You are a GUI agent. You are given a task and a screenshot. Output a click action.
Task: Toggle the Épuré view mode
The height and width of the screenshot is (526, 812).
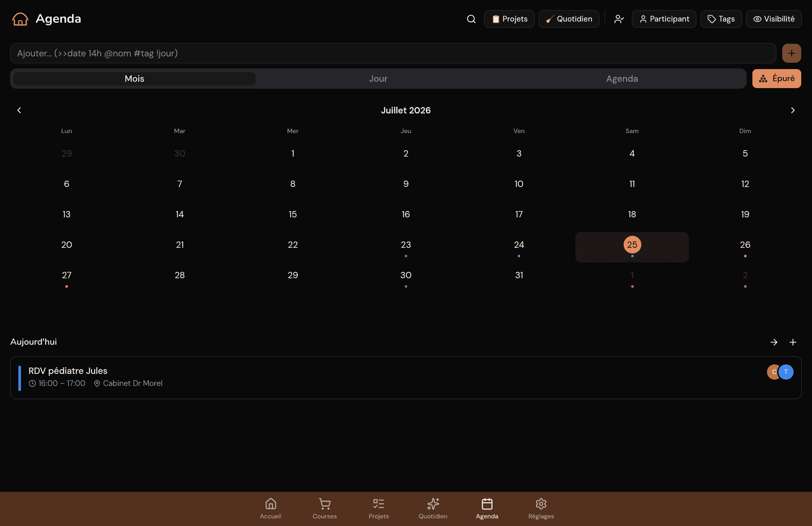tap(776, 78)
